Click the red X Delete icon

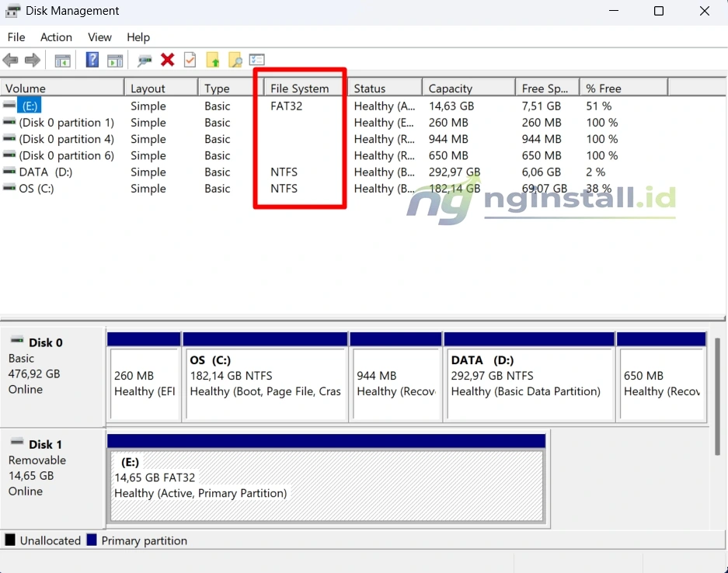pyautogui.click(x=168, y=60)
